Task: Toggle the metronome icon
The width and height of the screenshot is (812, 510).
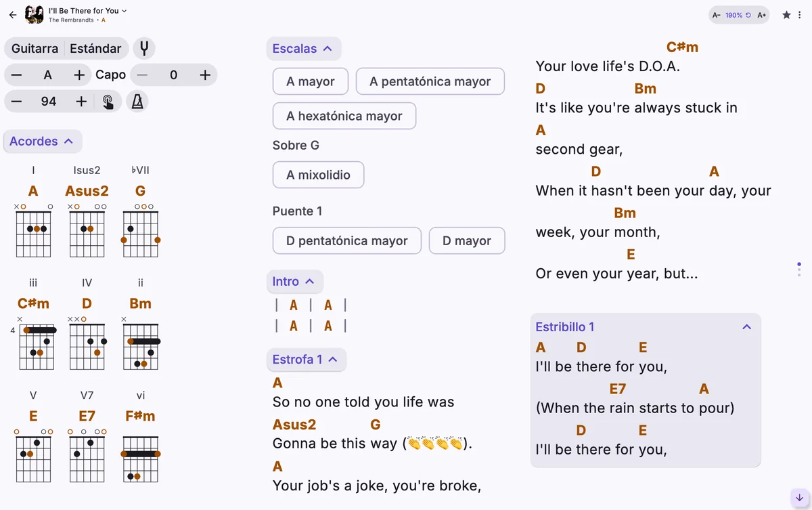Action: 137,102
